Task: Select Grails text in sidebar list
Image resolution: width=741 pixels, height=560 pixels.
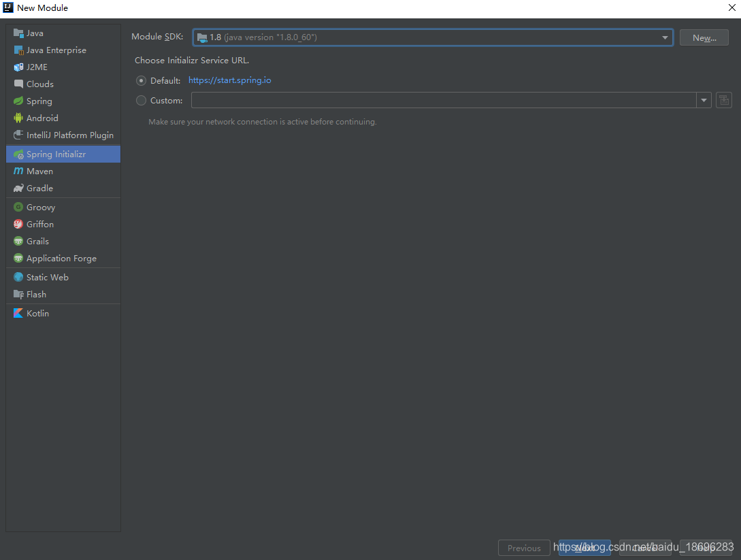Action: click(38, 241)
